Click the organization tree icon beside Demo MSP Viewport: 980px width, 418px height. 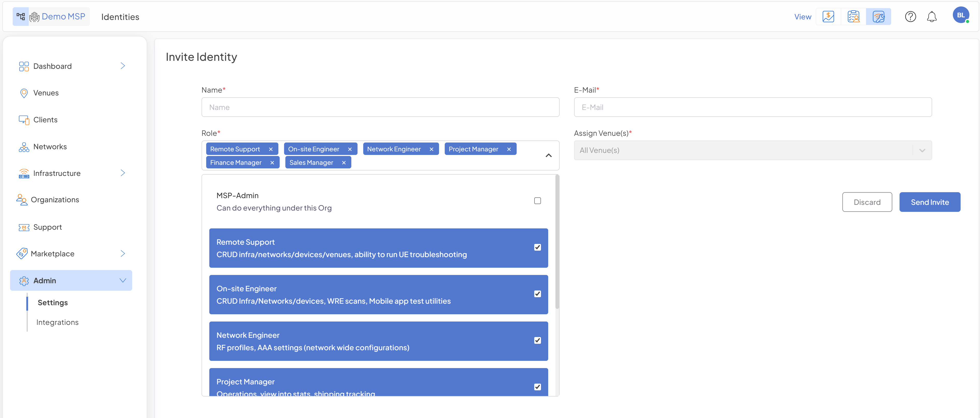(20, 17)
